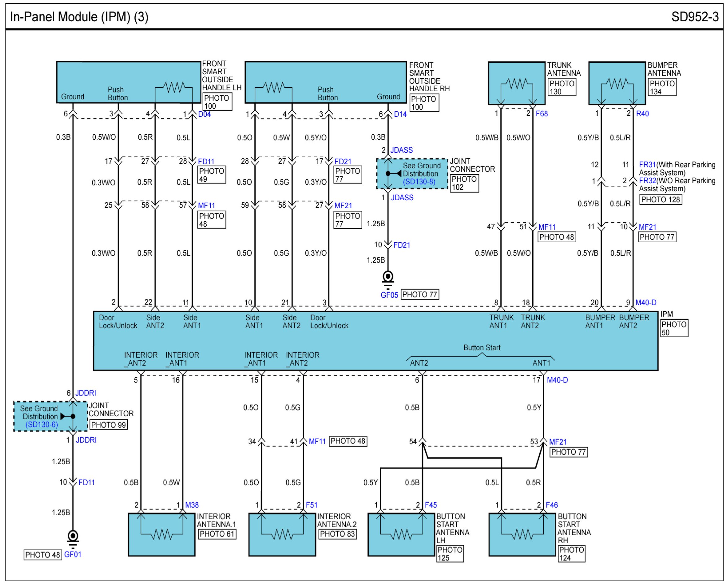This screenshot has width=728, height=584.
Task: Click the Bumper Antenna resistor symbol
Action: [617, 83]
